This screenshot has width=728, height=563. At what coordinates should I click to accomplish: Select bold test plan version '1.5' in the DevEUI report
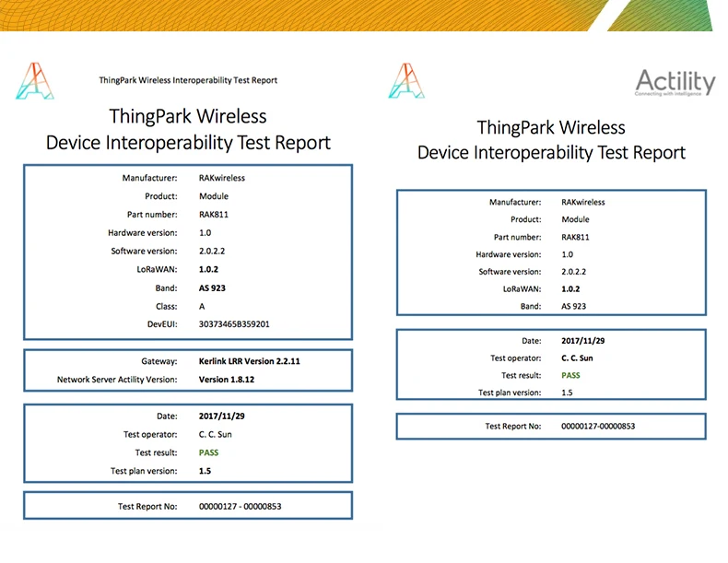pos(205,471)
